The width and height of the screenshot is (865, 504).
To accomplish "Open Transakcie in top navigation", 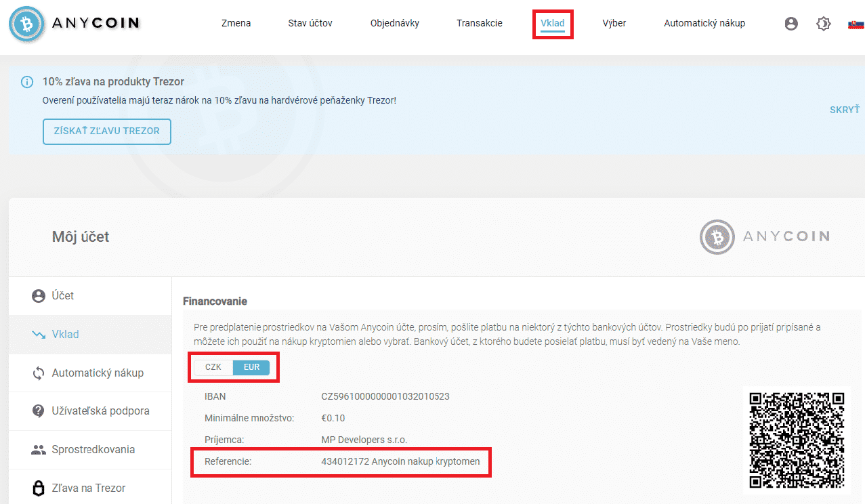I will pyautogui.click(x=480, y=23).
